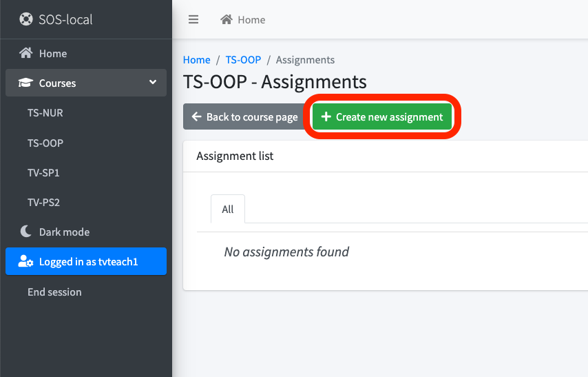Click the plus icon on Create button
Image resolution: width=588 pixels, height=377 pixels.
tap(326, 116)
